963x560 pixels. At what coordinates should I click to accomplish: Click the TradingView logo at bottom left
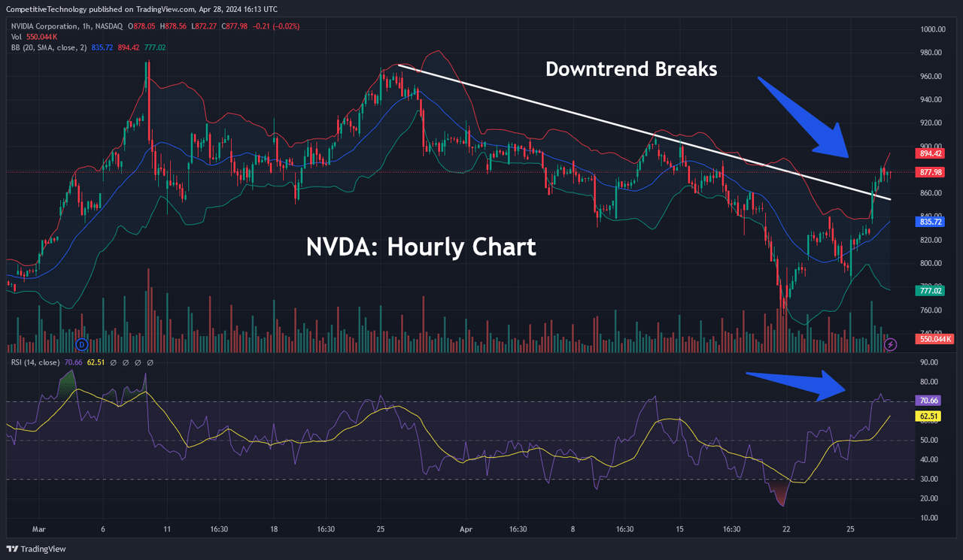[36, 549]
